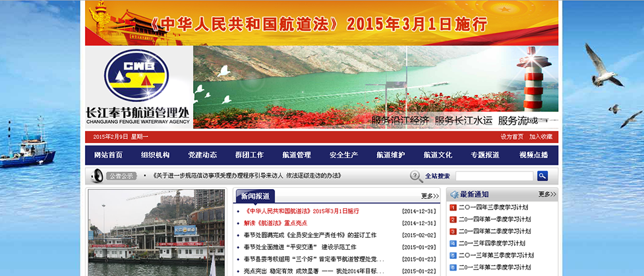Click the site search text field
The height and width of the screenshot is (276, 644).
point(494,176)
